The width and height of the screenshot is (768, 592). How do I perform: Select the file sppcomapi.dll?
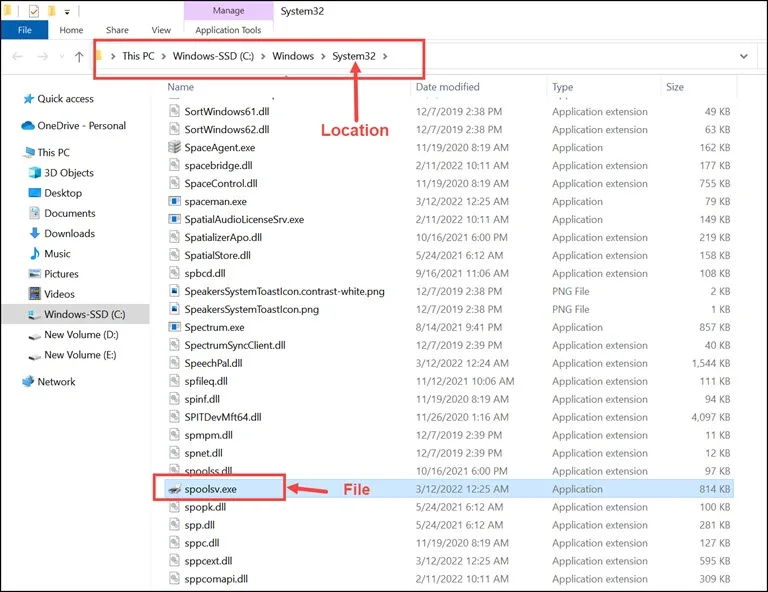[x=216, y=579]
